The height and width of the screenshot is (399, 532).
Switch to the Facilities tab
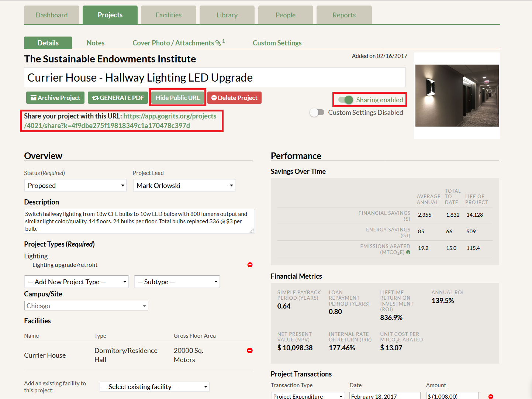coord(169,15)
